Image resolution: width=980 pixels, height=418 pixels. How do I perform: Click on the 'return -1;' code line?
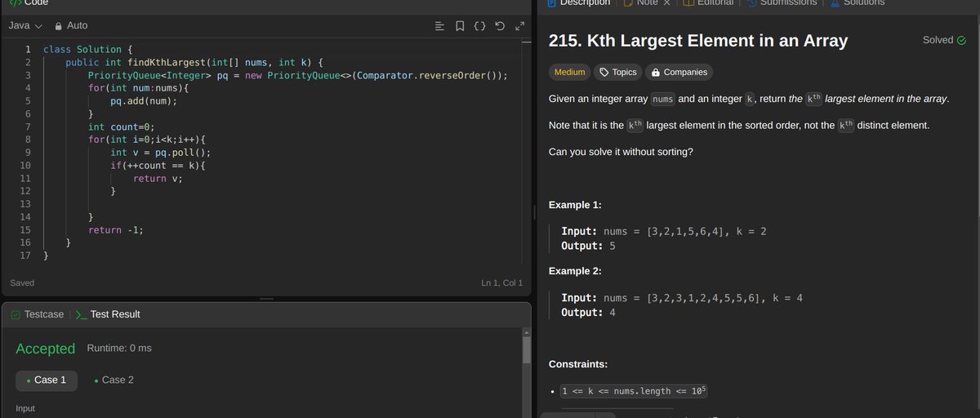(116, 230)
